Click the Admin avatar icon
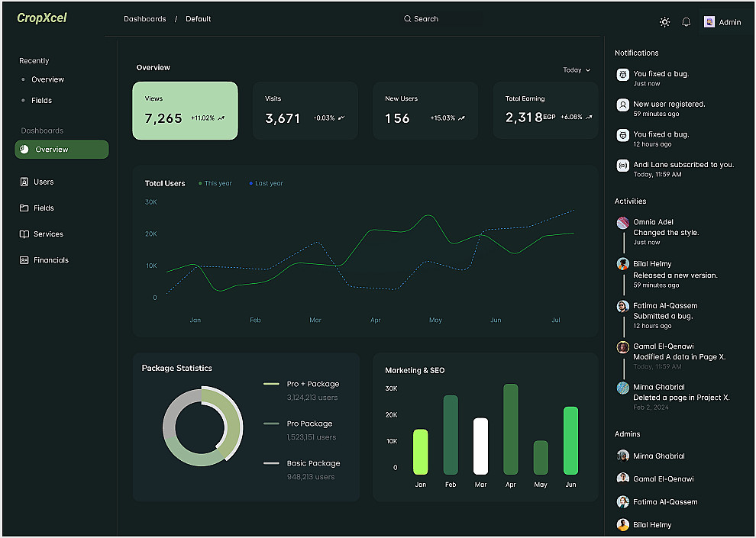Image resolution: width=756 pixels, height=538 pixels. (709, 22)
